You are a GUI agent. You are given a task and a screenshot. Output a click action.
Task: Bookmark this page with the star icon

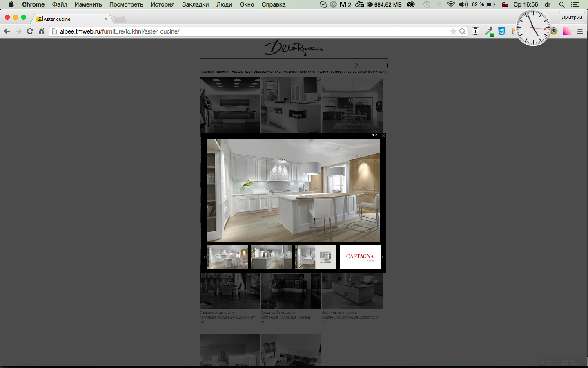(x=453, y=31)
